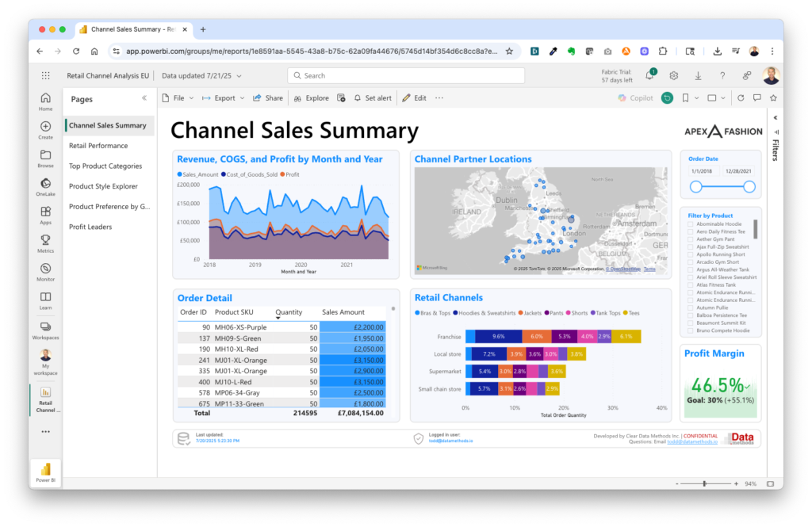Open OneLake from the left sidebar
The height and width of the screenshot is (527, 812).
coord(45,186)
